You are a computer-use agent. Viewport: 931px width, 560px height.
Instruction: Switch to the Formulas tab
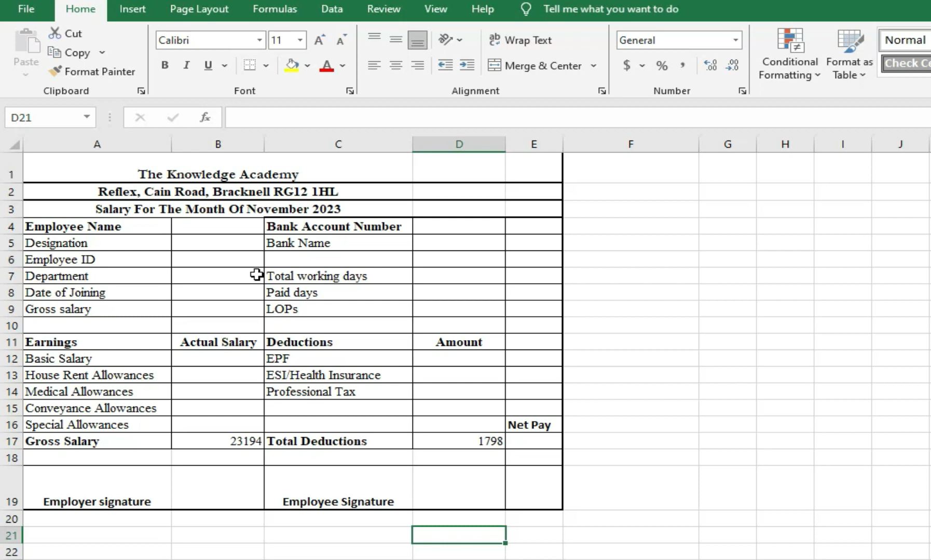point(275,9)
